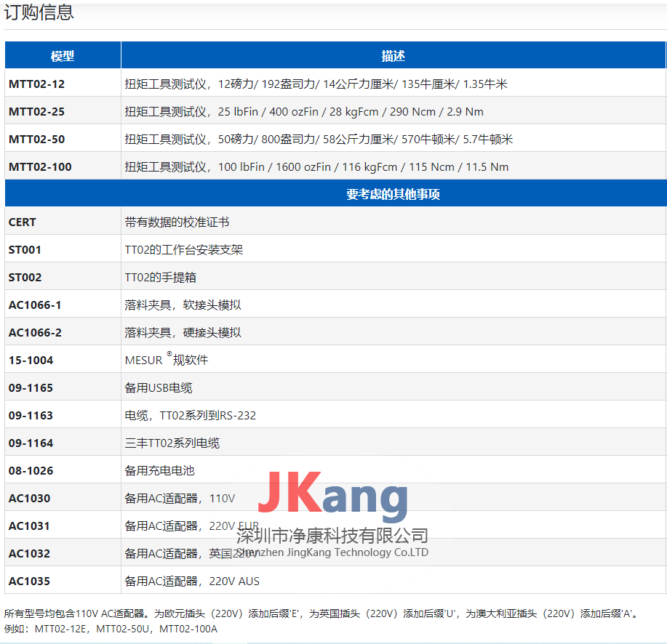This screenshot has height=644, width=667.
Task: Click the description with 25 lbFin
Action: [304, 111]
